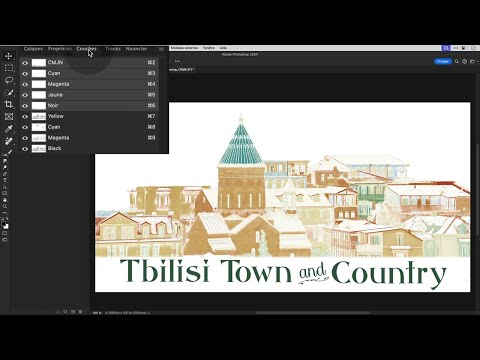
Task: Select the Eyedropper tool
Action: [9, 129]
